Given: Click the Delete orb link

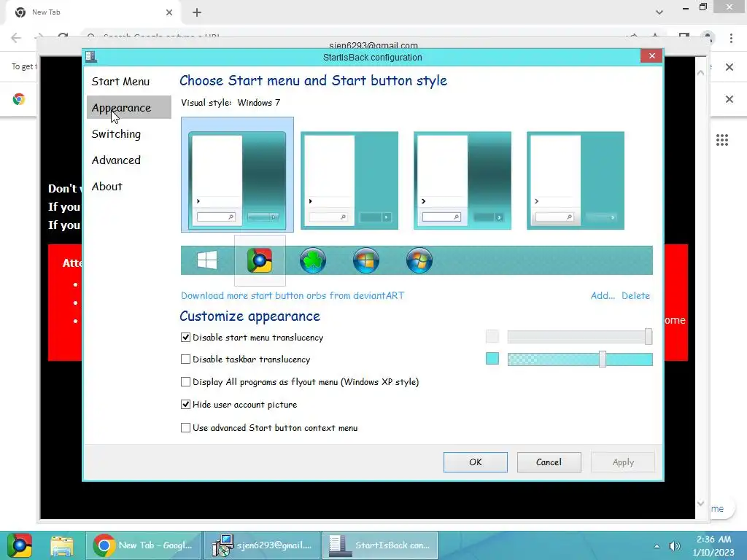Looking at the screenshot, I should click(635, 295).
